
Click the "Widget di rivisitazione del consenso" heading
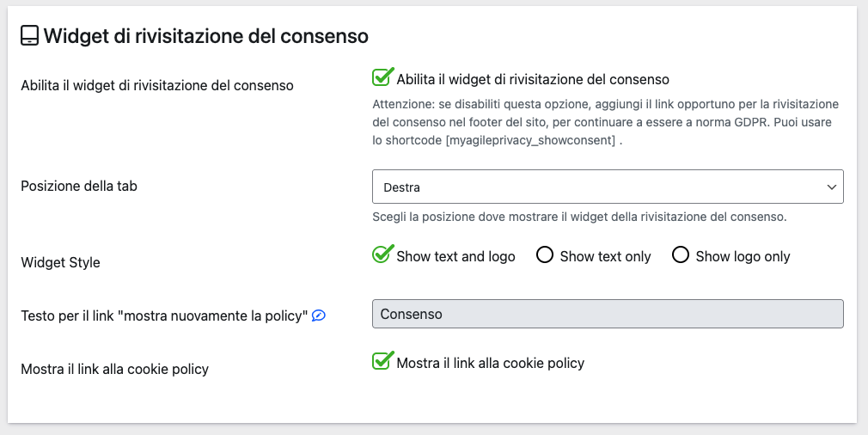coord(206,36)
